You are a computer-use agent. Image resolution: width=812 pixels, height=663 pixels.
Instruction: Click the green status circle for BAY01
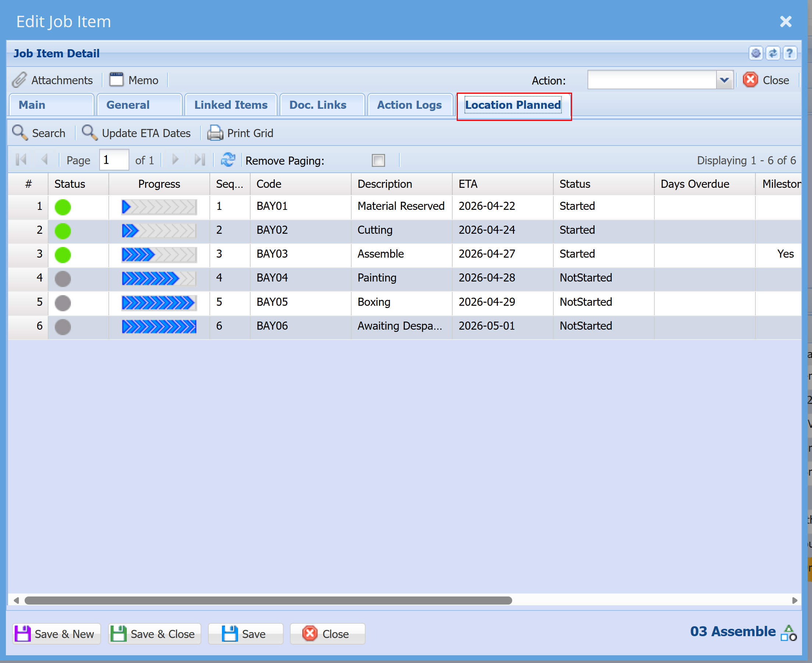point(62,207)
